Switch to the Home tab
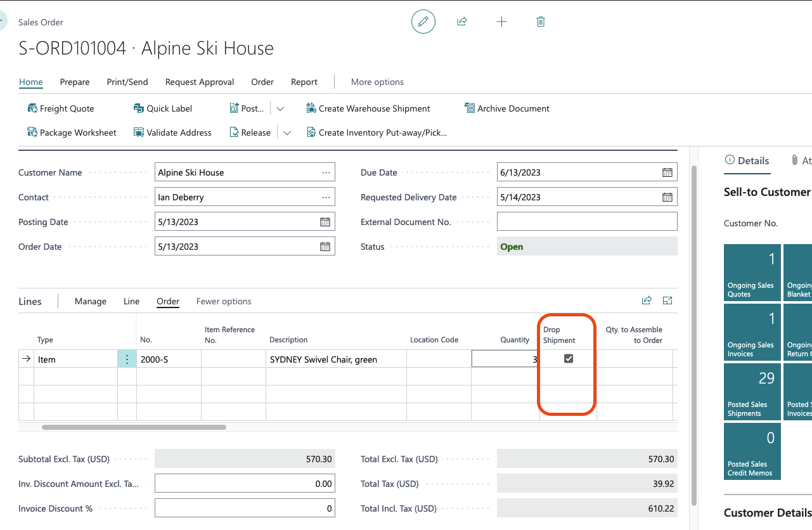 pyautogui.click(x=31, y=82)
